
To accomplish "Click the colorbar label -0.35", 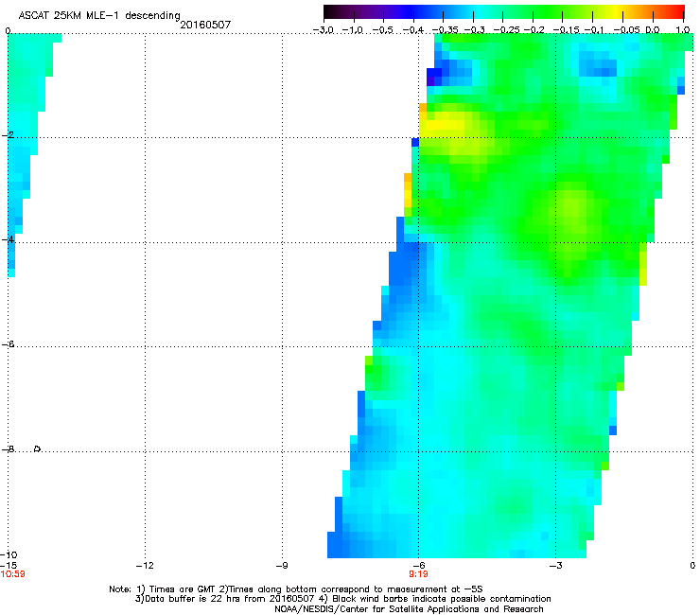I will click(x=445, y=30).
